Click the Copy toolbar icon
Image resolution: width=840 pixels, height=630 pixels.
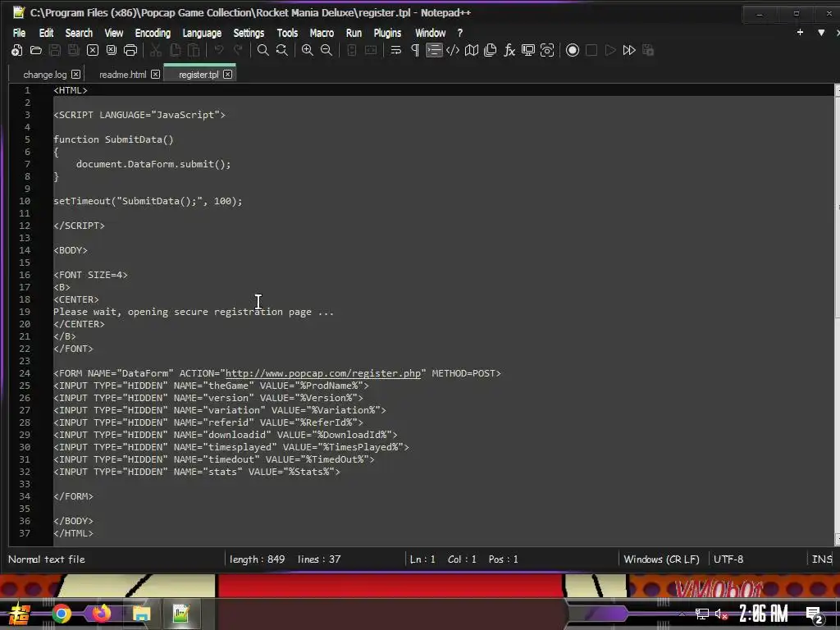[175, 50]
